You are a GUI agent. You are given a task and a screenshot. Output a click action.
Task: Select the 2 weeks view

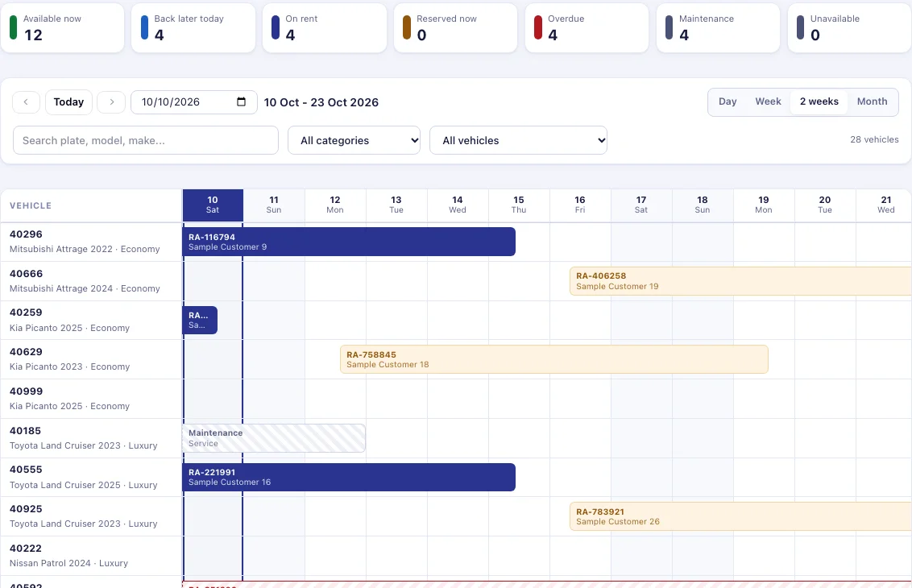tap(819, 101)
